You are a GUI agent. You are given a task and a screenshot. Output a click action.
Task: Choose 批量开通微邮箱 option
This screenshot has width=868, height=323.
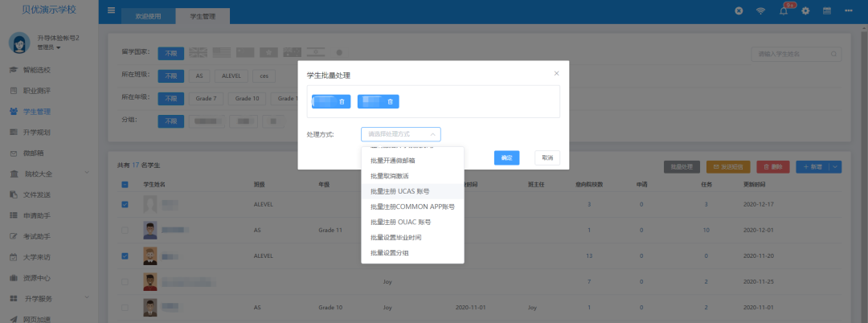(412, 161)
